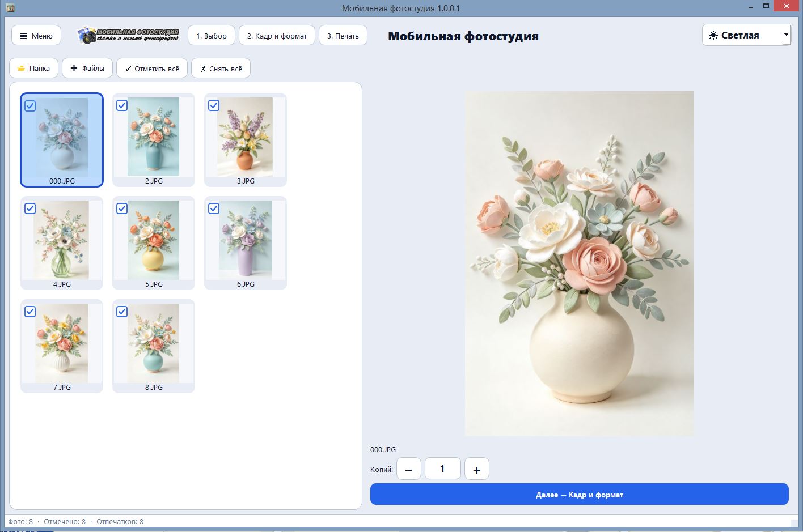Select the 6.JPG thumbnail with purple vase
Viewport: 803px width, 532px height.
pyautogui.click(x=246, y=240)
